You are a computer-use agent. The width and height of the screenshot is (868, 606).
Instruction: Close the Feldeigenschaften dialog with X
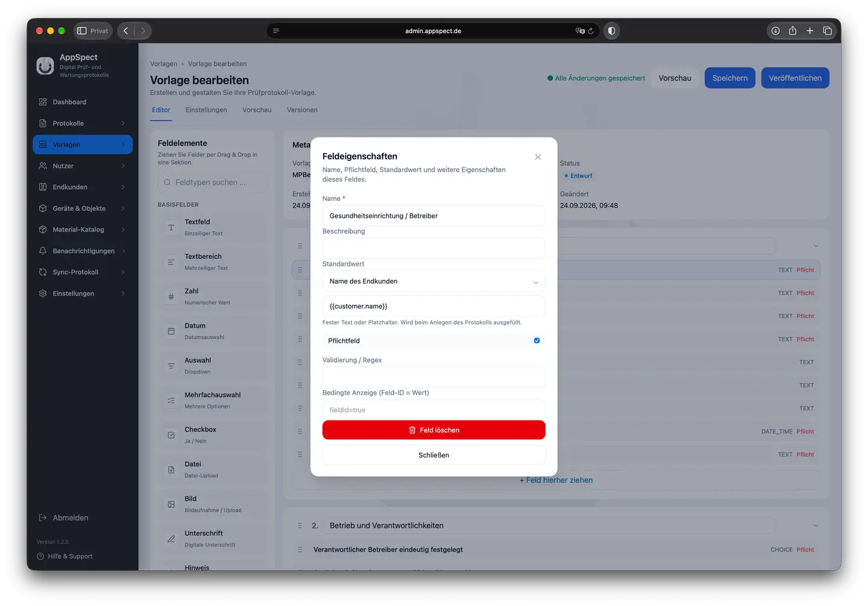click(538, 157)
